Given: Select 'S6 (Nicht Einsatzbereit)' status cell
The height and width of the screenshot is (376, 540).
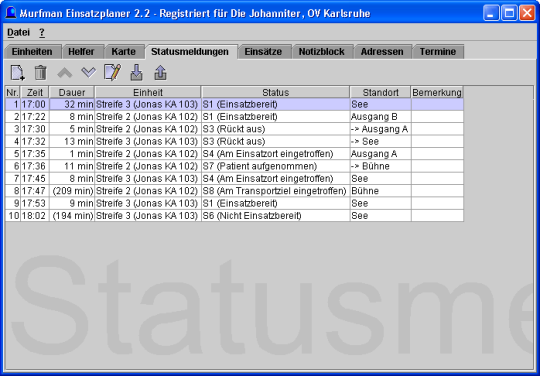Looking at the screenshot, I should click(x=276, y=216).
